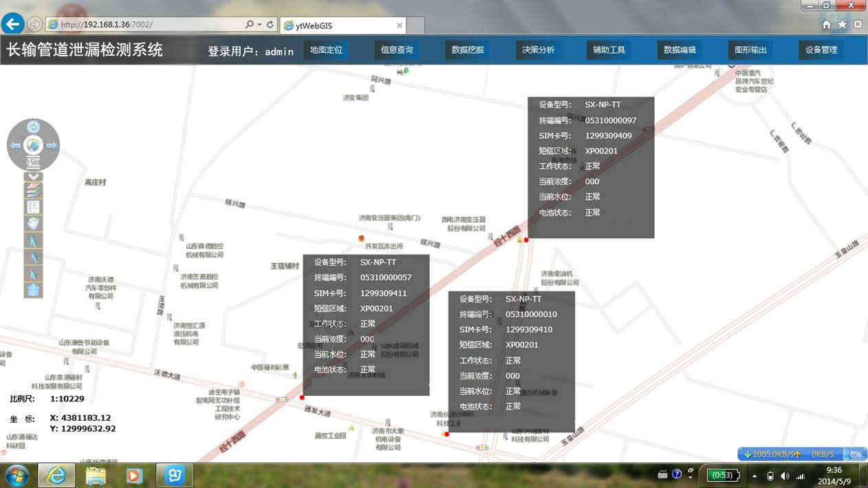Refresh the page with the reload icon
The height and width of the screenshot is (488, 868).
click(x=270, y=25)
